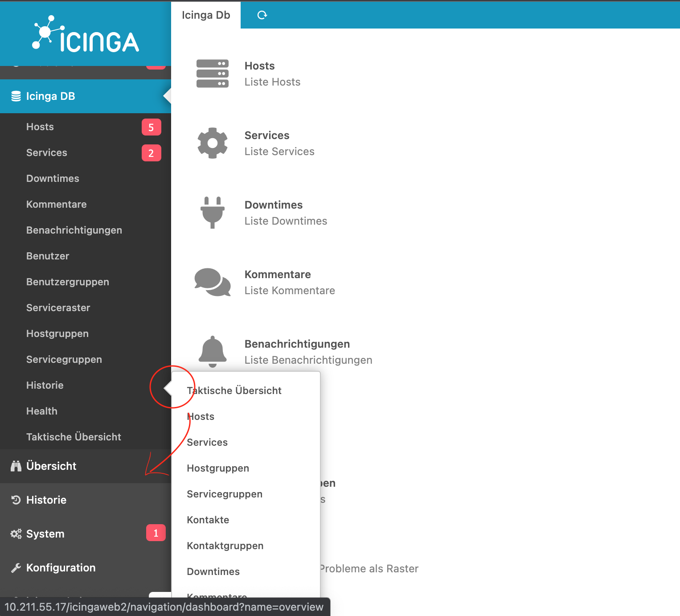Switch to the Icinga Db tab

point(206,15)
